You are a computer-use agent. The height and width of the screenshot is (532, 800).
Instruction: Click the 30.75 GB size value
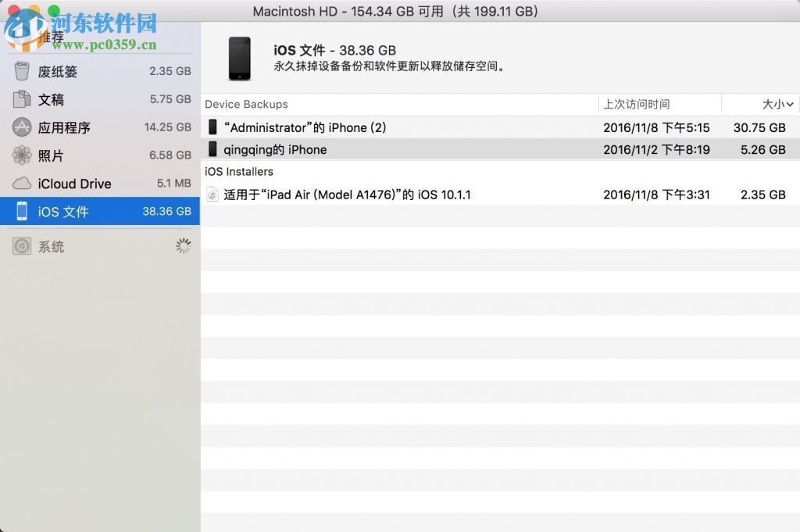click(x=759, y=127)
